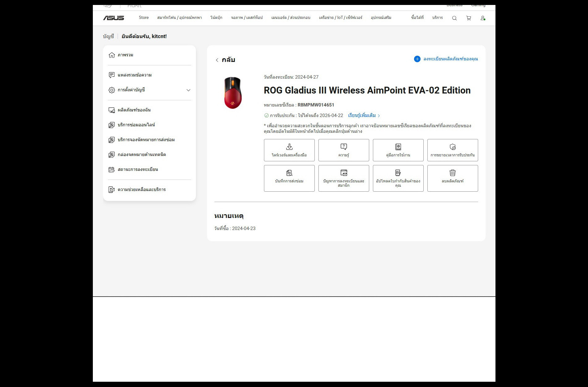588x387 pixels.
Task: Go back using the กลับ chevron
Action: 217,60
